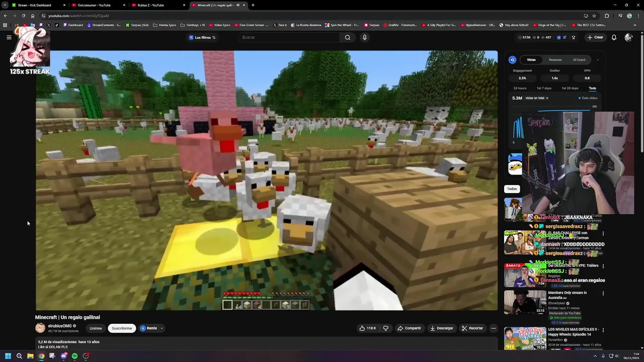
Task: Open Chrome from taskbar
Action: click(41, 356)
